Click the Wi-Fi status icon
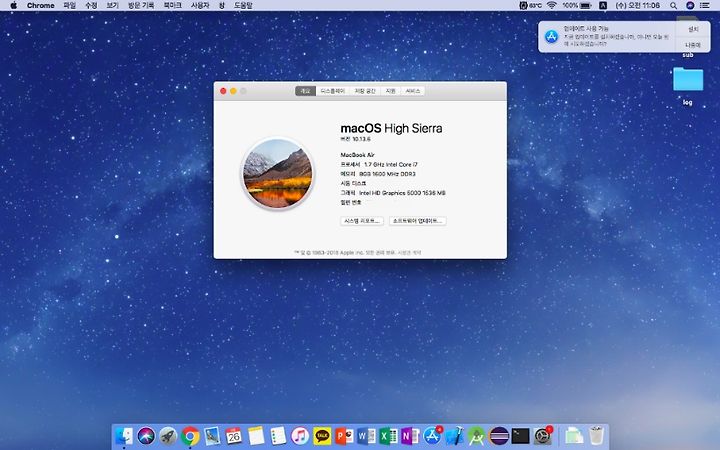Image resolution: width=720 pixels, height=450 pixels. click(551, 6)
